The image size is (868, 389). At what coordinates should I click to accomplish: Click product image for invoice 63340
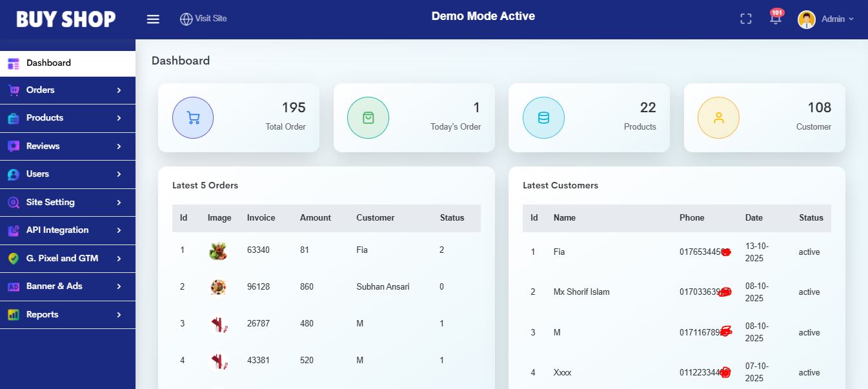click(218, 250)
